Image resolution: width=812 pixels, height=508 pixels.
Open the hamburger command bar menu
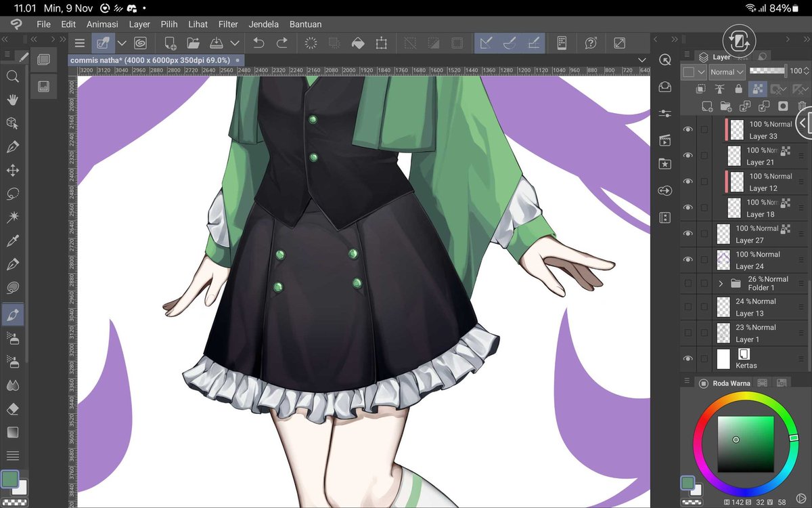pos(80,43)
